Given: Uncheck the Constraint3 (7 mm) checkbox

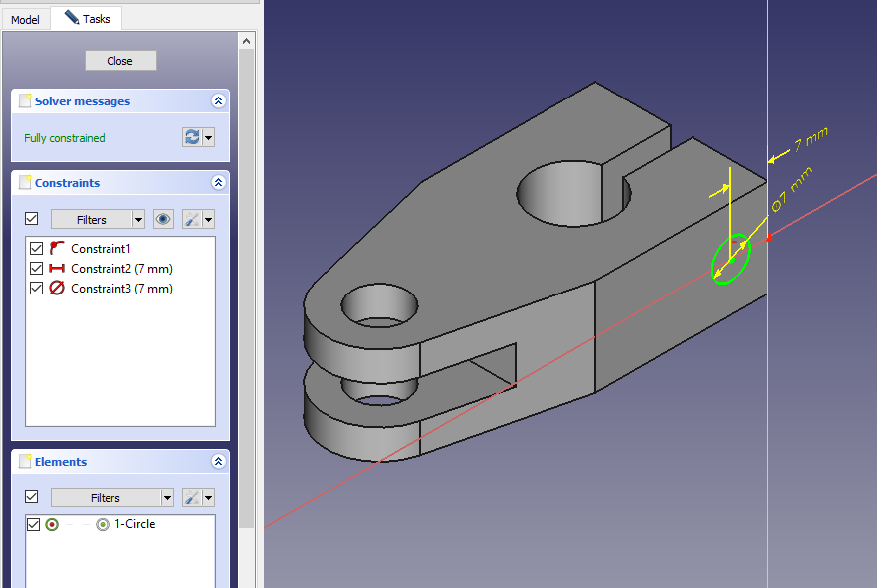Looking at the screenshot, I should click(x=37, y=289).
